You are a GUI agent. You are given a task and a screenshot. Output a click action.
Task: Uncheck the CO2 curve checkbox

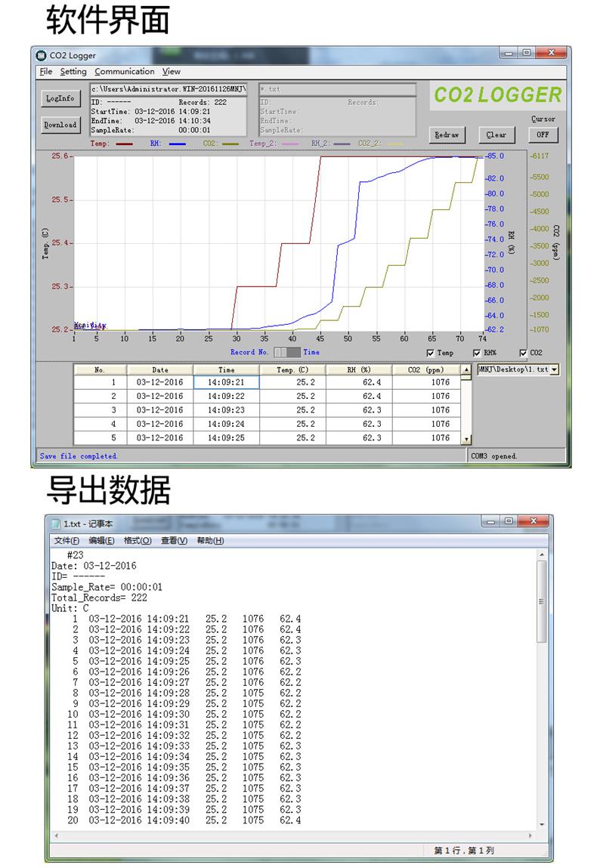coord(523,354)
